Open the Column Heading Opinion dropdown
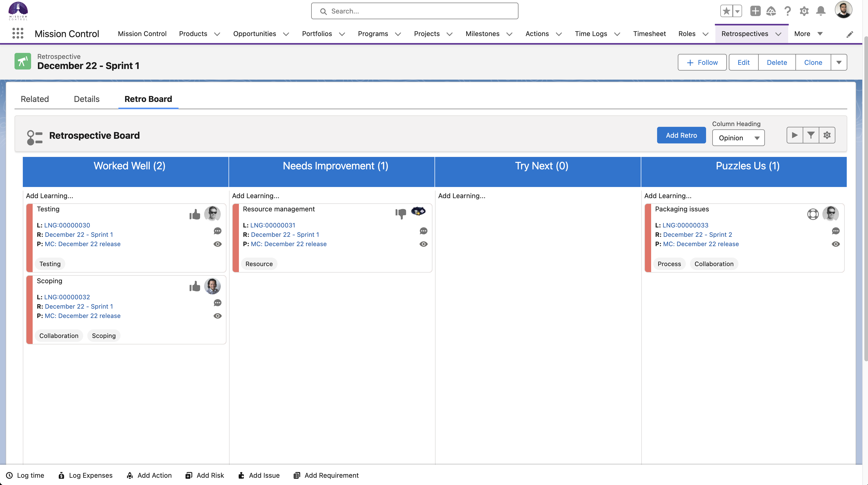868x485 pixels. 738,138
